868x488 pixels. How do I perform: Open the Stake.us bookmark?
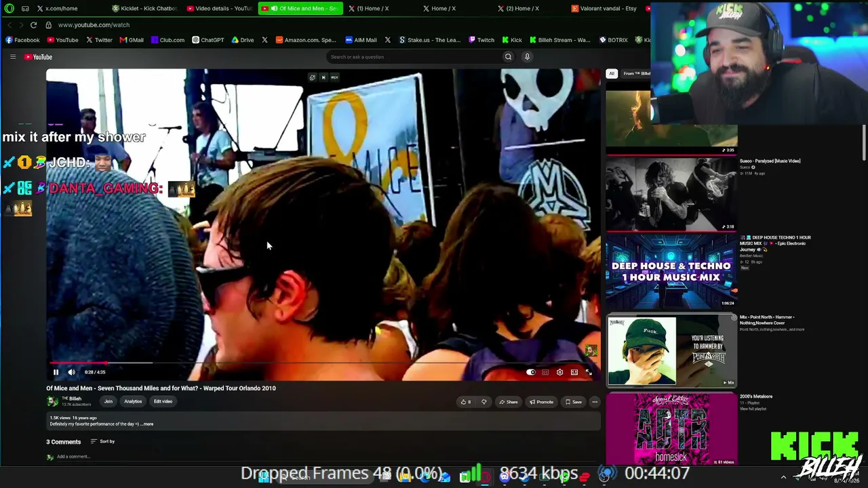pos(429,40)
